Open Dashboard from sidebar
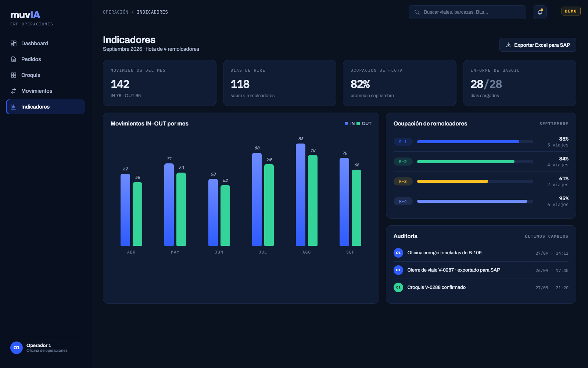Viewport: 588px width, 368px height. 46,43
